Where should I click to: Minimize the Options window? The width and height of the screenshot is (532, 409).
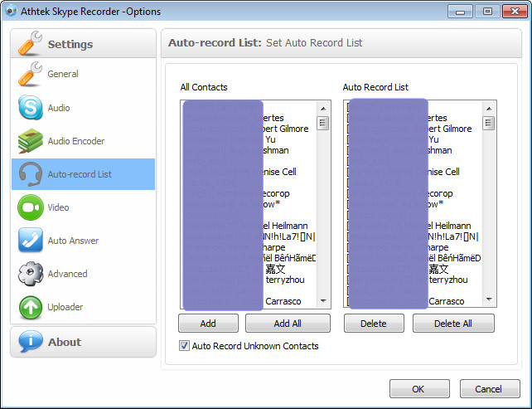click(x=460, y=12)
